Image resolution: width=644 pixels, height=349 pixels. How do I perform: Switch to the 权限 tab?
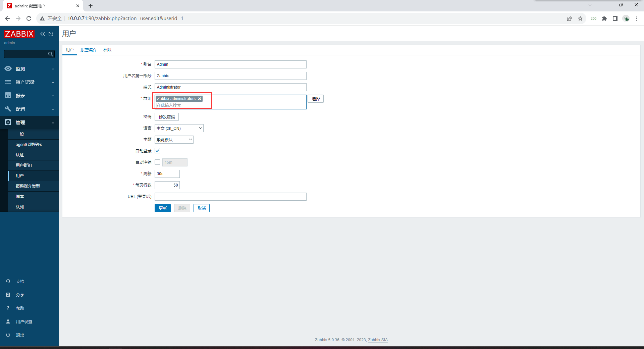[107, 50]
